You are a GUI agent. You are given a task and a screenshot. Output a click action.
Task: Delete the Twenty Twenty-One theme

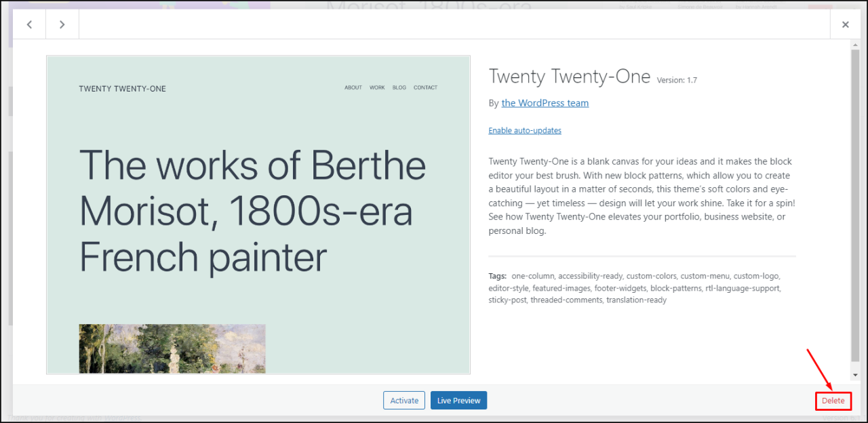833,401
